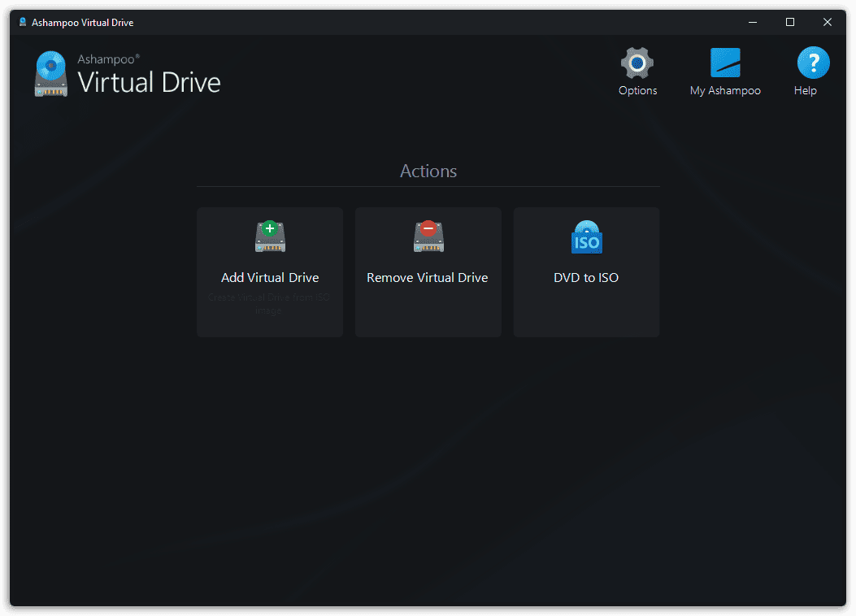Select the Remove Virtual Drive label
Viewport: 856px width, 616px height.
click(x=428, y=278)
